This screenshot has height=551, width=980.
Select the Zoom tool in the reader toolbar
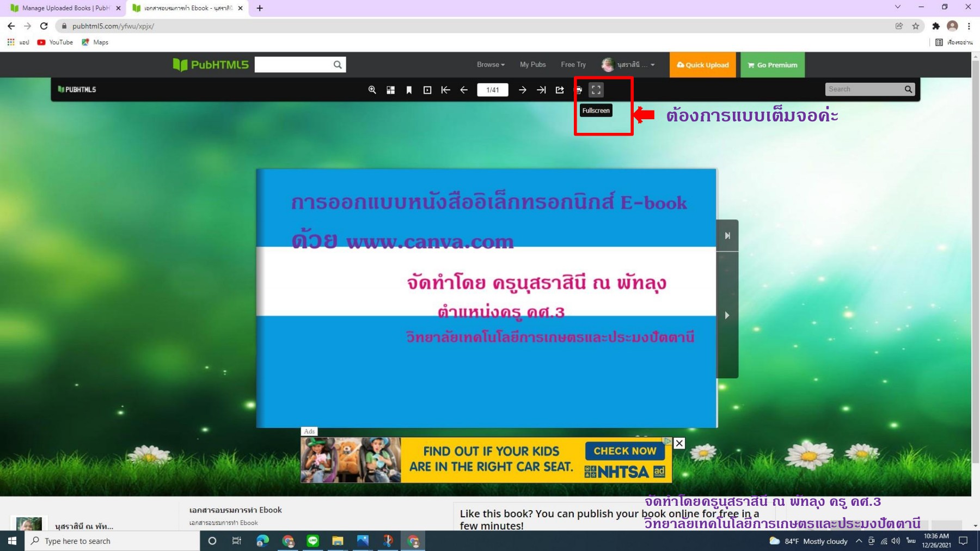click(x=372, y=90)
